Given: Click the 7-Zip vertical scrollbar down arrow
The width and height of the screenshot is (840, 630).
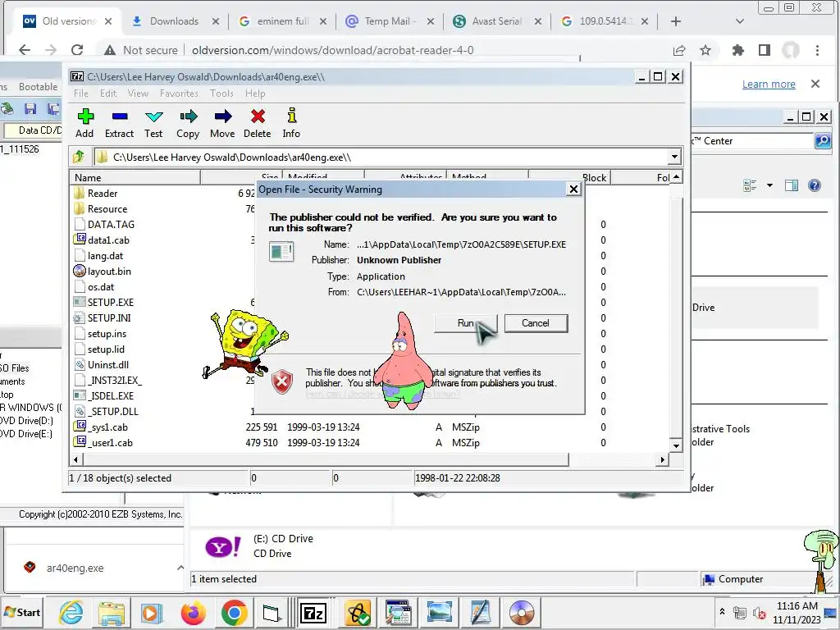Looking at the screenshot, I should (x=676, y=445).
